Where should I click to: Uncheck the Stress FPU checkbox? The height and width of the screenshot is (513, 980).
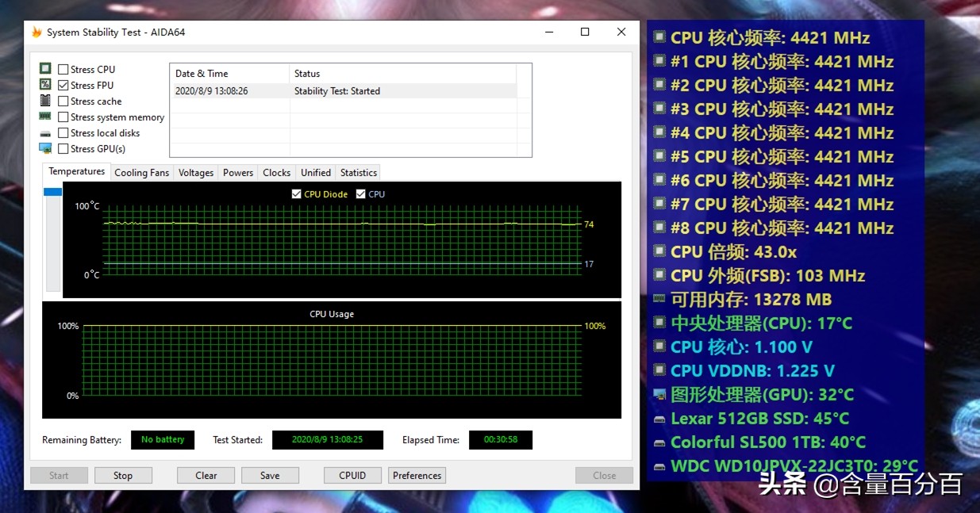pos(63,85)
